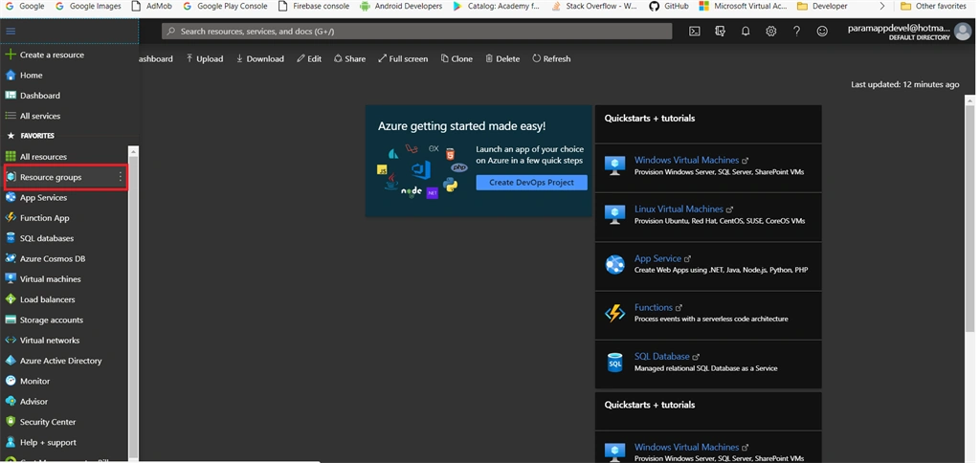
Task: Click the Security Center shield icon
Action: [10, 422]
